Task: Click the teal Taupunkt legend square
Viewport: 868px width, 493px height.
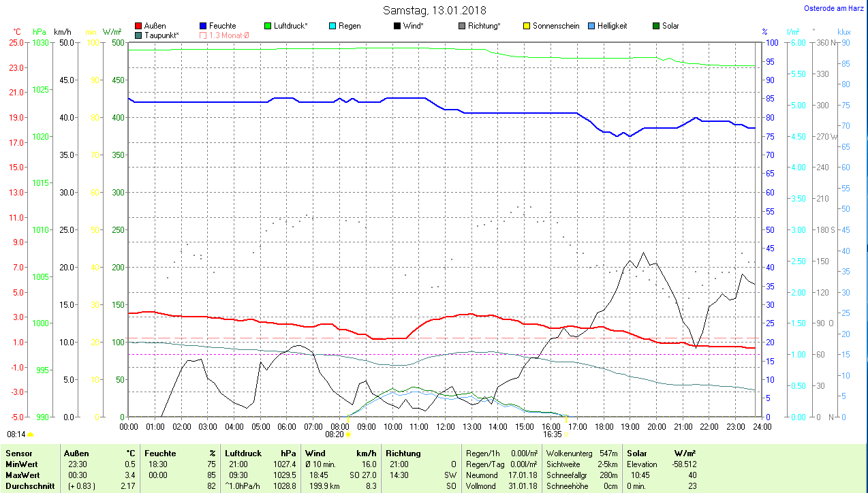Action: (139, 35)
